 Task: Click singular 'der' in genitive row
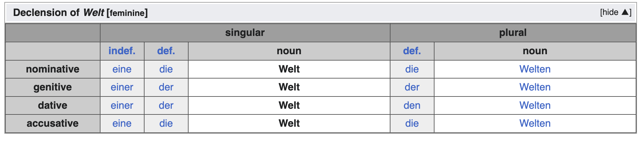tap(166, 87)
